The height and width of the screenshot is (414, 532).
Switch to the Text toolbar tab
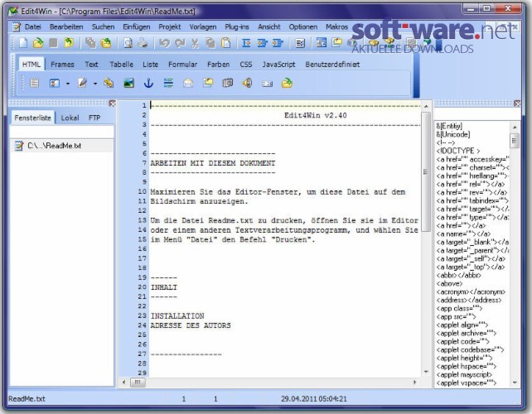pyautogui.click(x=91, y=65)
